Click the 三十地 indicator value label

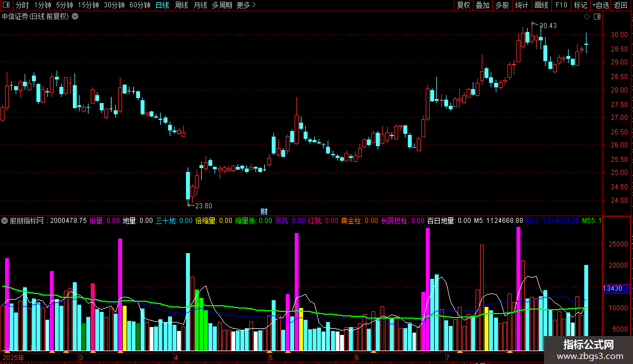tap(174, 221)
